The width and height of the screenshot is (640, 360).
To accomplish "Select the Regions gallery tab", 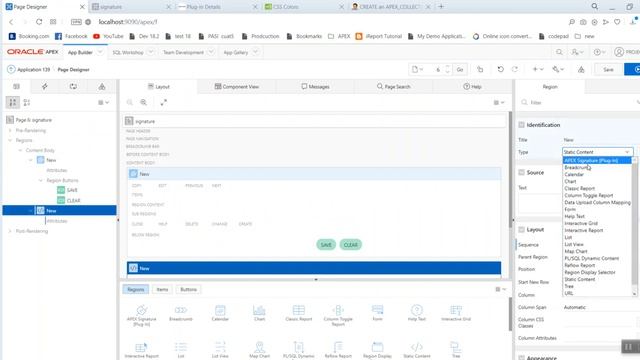I will tap(136, 289).
